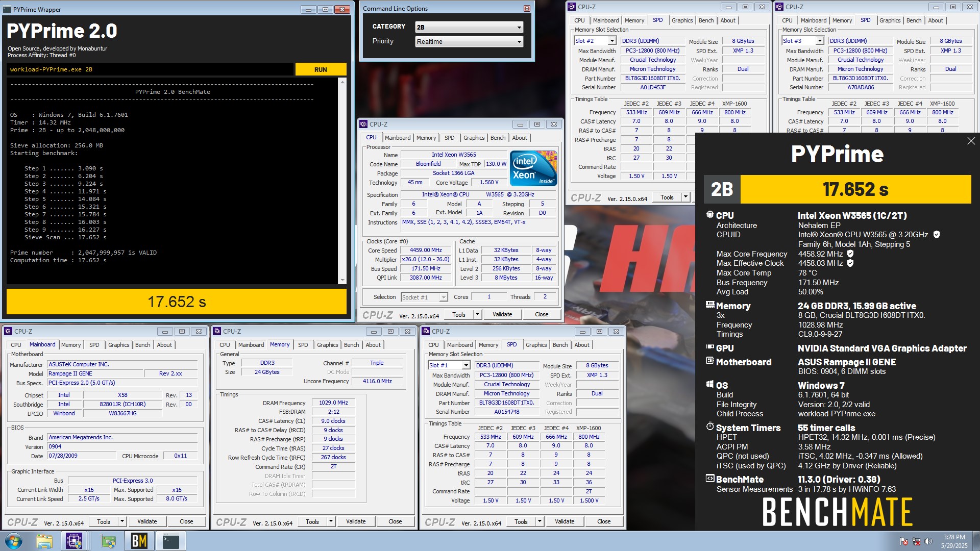980x551 pixels.
Task: Select the DRAM Frequency 1029.0 MHz value
Action: (x=333, y=403)
